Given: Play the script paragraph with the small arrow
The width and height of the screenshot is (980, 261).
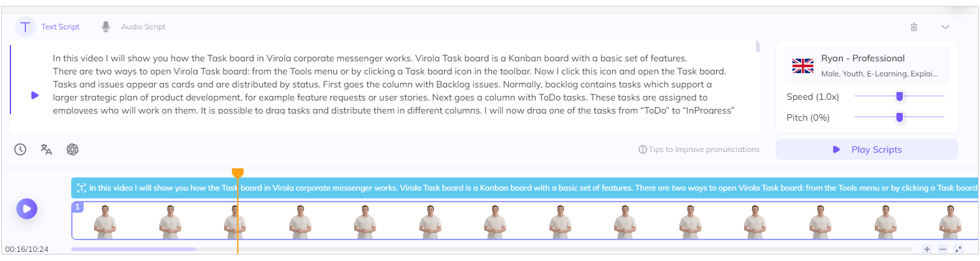Looking at the screenshot, I should coord(35,95).
